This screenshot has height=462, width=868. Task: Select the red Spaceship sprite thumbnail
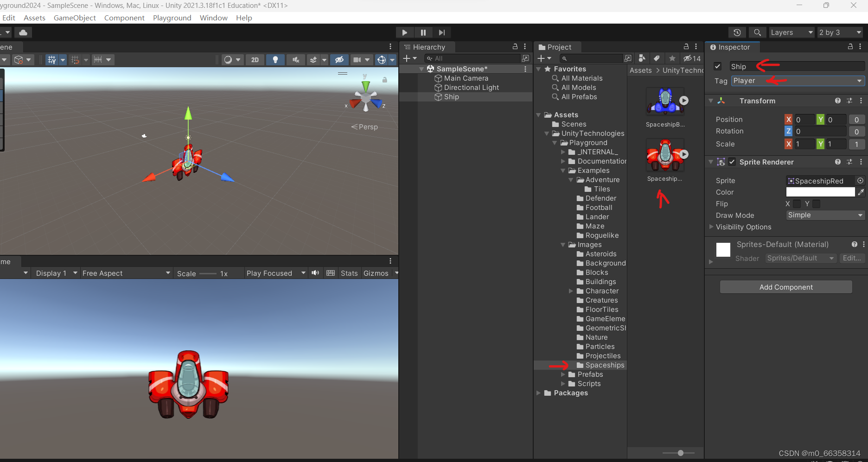[665, 155]
